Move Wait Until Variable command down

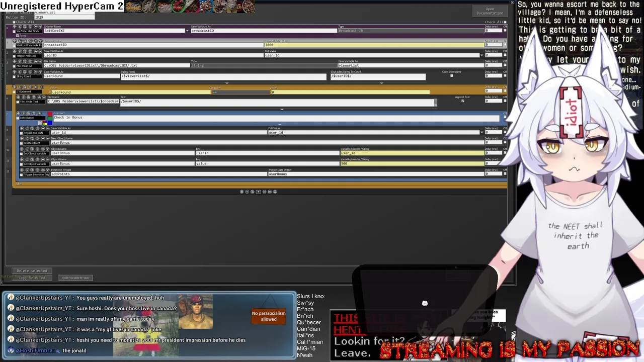pyautogui.click(x=40, y=41)
